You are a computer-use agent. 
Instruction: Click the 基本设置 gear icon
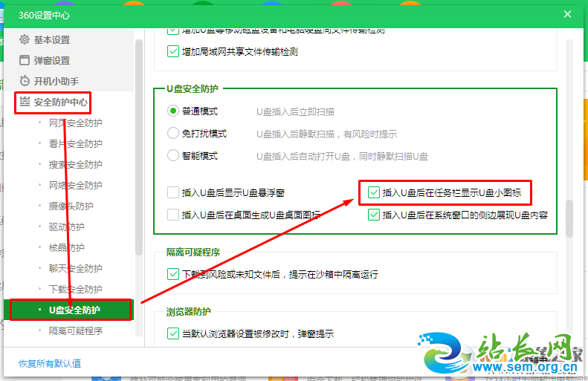pyautogui.click(x=25, y=39)
